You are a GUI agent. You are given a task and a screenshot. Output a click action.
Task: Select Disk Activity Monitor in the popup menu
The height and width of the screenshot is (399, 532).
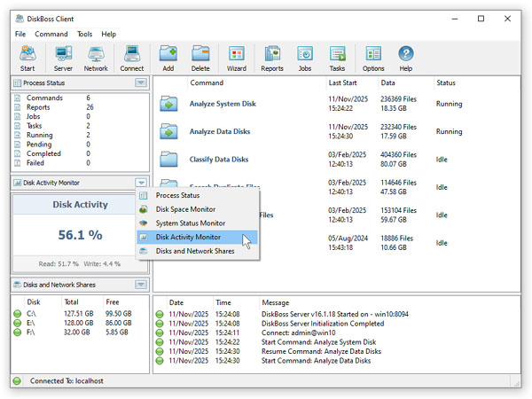(198, 237)
